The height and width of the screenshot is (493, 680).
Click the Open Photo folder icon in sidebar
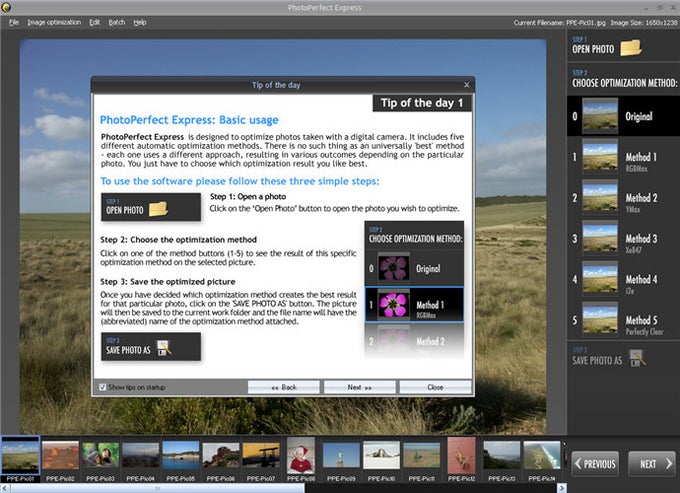[631, 48]
